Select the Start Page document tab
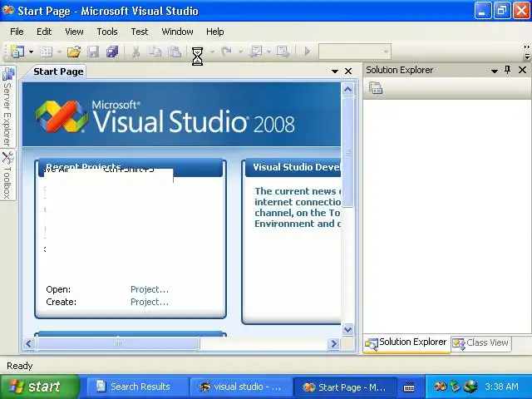Viewport: 532px width, 399px height. pos(58,71)
